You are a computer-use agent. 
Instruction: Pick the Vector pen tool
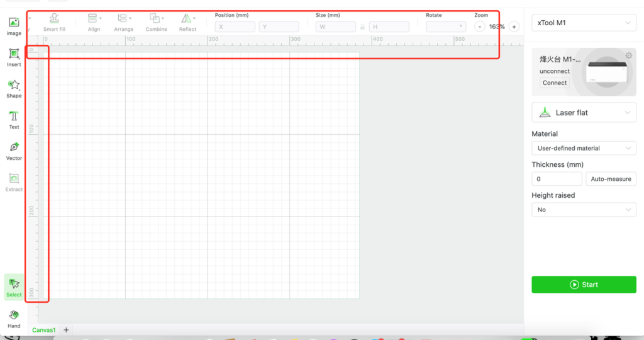(14, 151)
